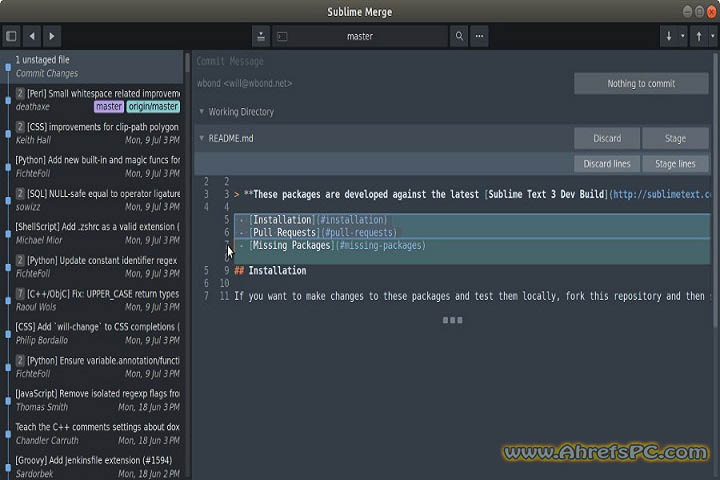The image size is (720, 480).
Task: Go back with the left arrow
Action: tap(32, 36)
